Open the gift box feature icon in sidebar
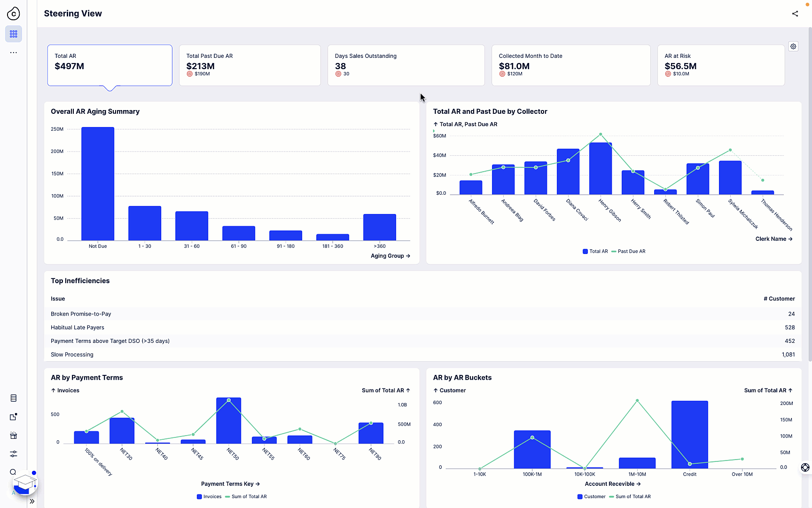Image resolution: width=812 pixels, height=508 pixels. click(13, 436)
